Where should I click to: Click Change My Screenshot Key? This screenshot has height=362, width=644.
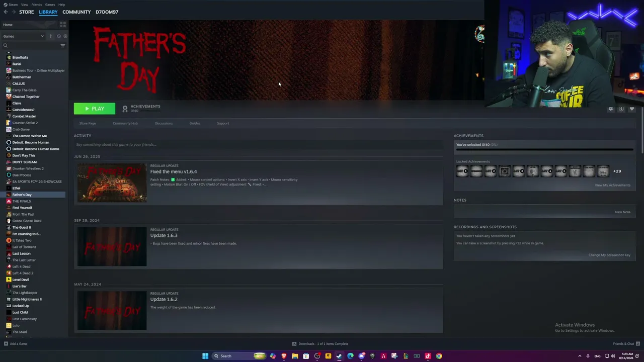click(609, 255)
